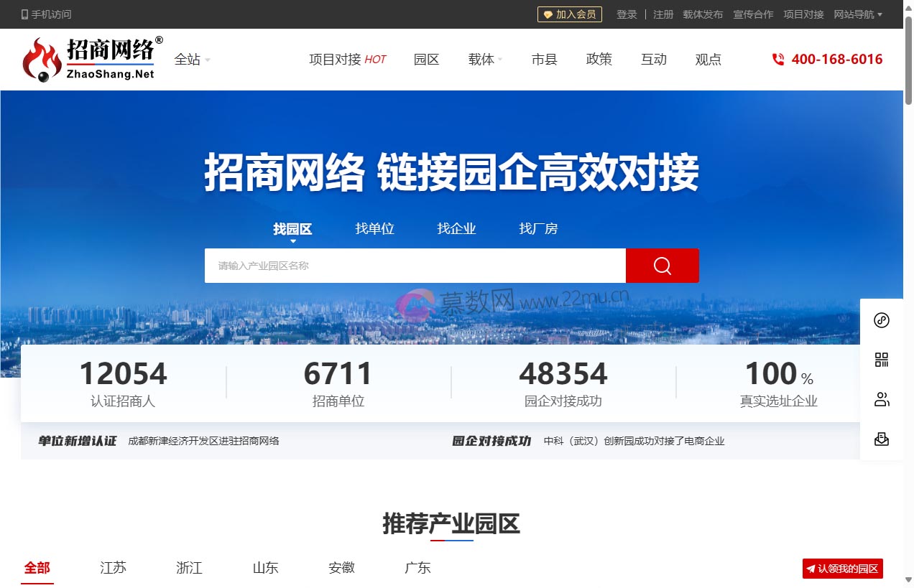Show the QR code icon in the right sidebar
914x588 pixels.
pyautogui.click(x=882, y=360)
